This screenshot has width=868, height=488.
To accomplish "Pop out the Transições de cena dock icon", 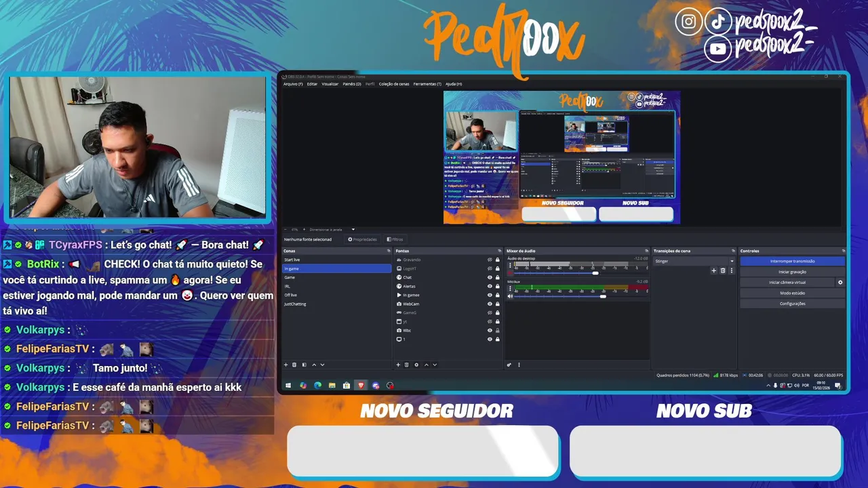I will coord(733,251).
